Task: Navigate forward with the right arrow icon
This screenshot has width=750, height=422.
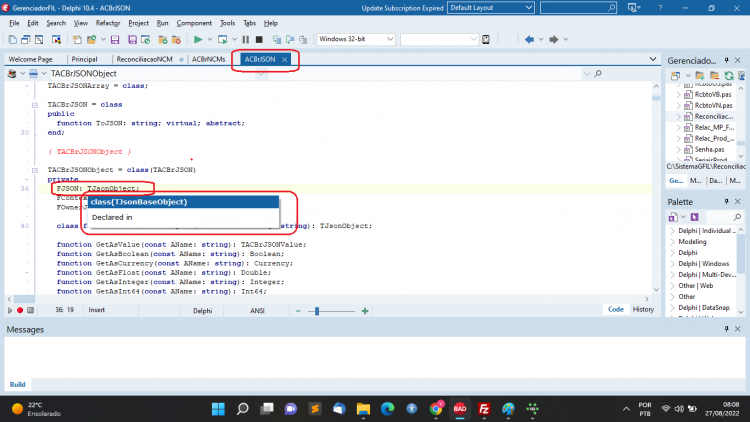Action: tap(553, 40)
